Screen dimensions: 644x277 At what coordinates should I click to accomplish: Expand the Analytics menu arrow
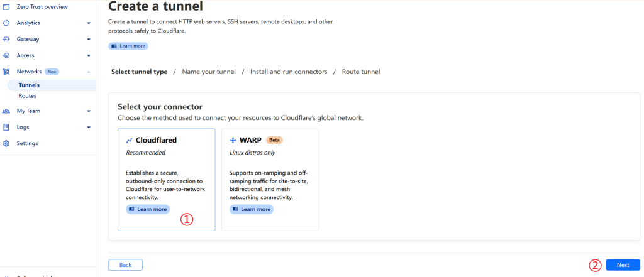(x=89, y=23)
